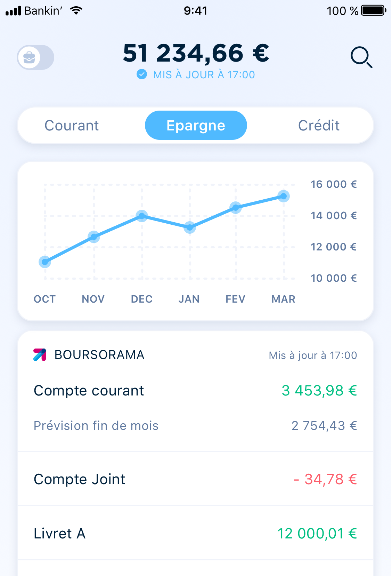The width and height of the screenshot is (392, 576).
Task: Tap the DEC data point on chart
Action: [x=141, y=216]
